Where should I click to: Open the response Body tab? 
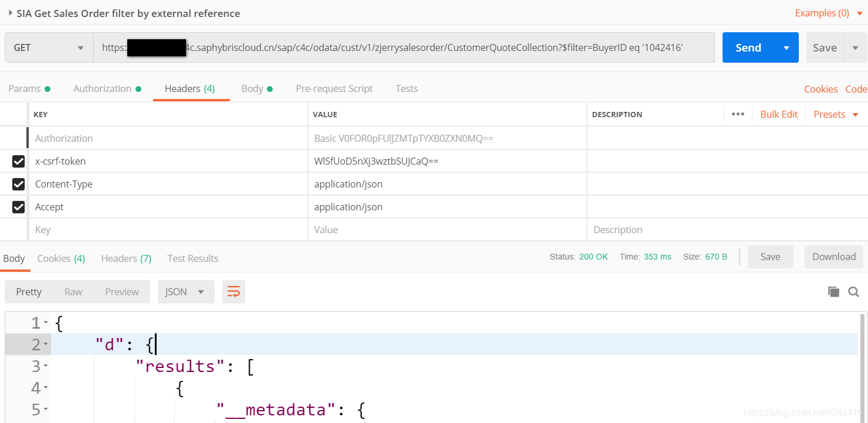click(x=14, y=258)
